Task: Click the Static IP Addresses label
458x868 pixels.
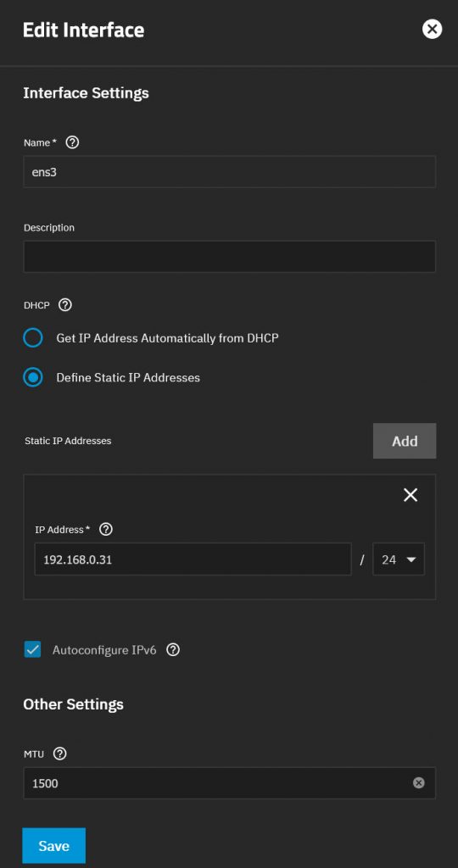Action: (68, 441)
